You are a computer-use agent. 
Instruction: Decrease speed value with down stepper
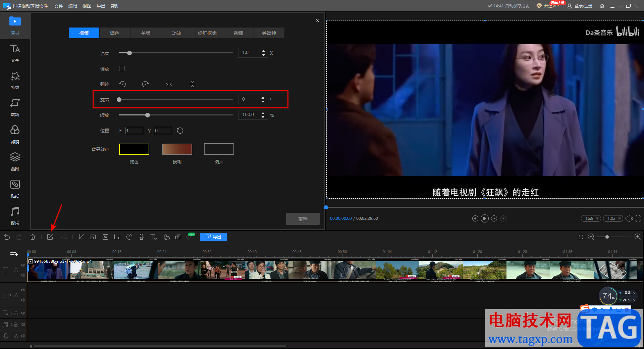pyautogui.click(x=264, y=55)
